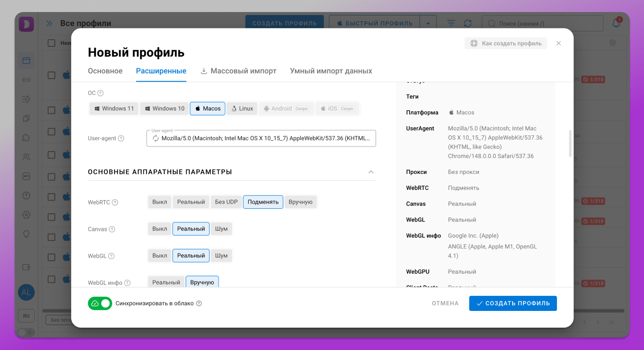Check the select-all checkbox in the table header
The height and width of the screenshot is (350, 644).
click(52, 43)
